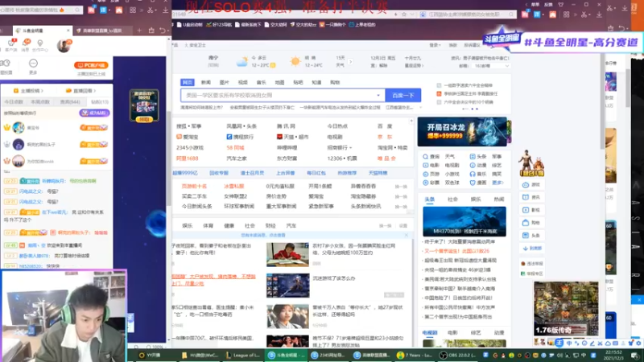
Task: Switch to the 社会 news tab in right panel
Action: tap(452, 199)
